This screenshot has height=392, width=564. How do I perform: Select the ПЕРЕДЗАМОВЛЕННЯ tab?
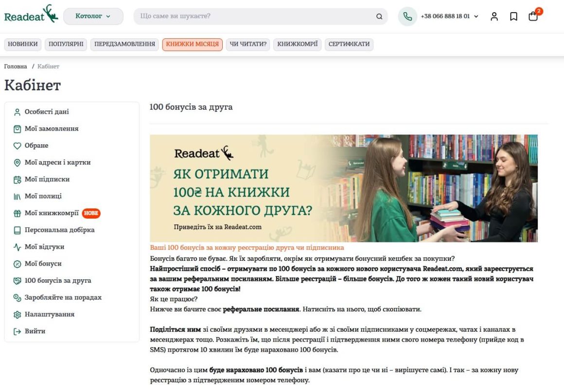pos(124,44)
